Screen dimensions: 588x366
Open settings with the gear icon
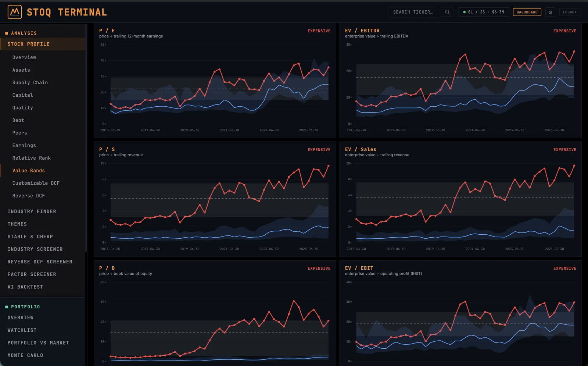550,12
